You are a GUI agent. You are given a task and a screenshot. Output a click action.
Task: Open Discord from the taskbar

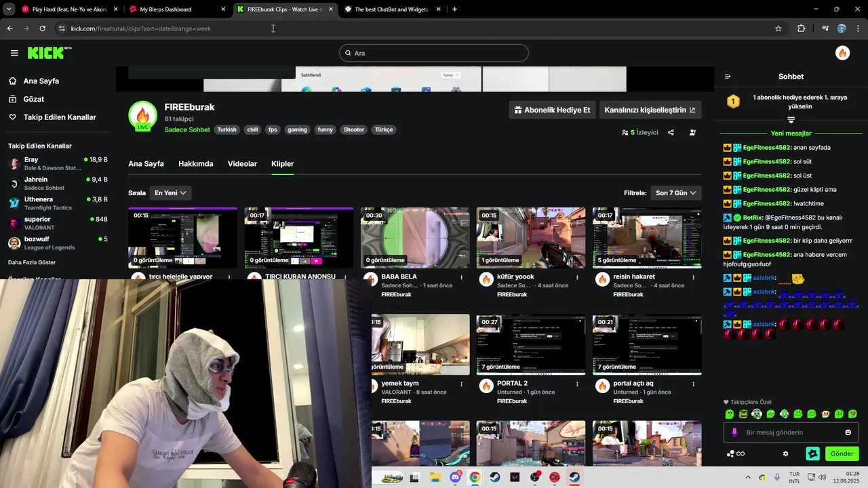point(455,477)
